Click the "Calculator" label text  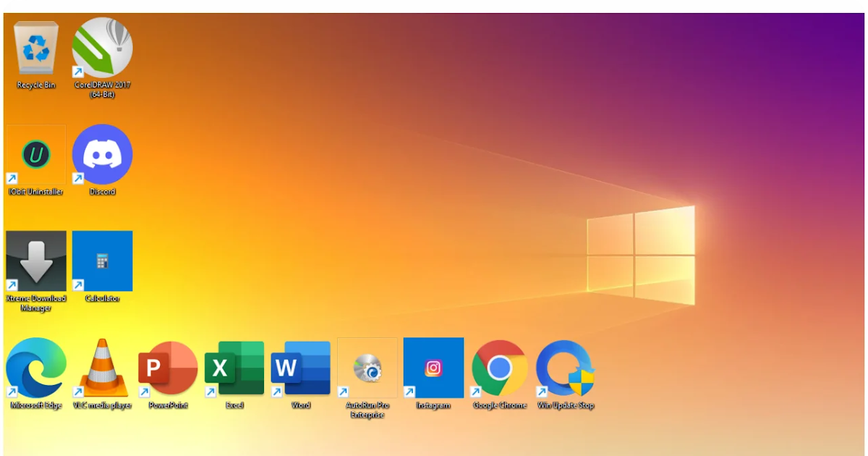tap(102, 298)
